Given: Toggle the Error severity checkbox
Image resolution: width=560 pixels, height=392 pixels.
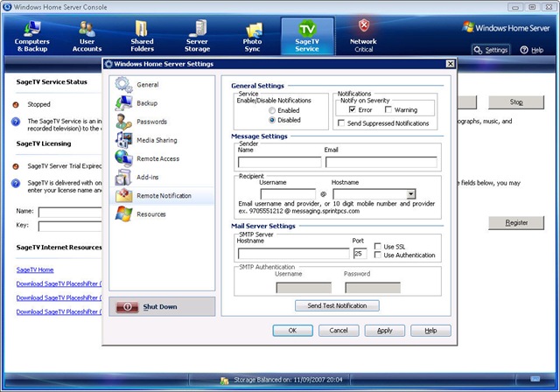Looking at the screenshot, I should [x=352, y=109].
